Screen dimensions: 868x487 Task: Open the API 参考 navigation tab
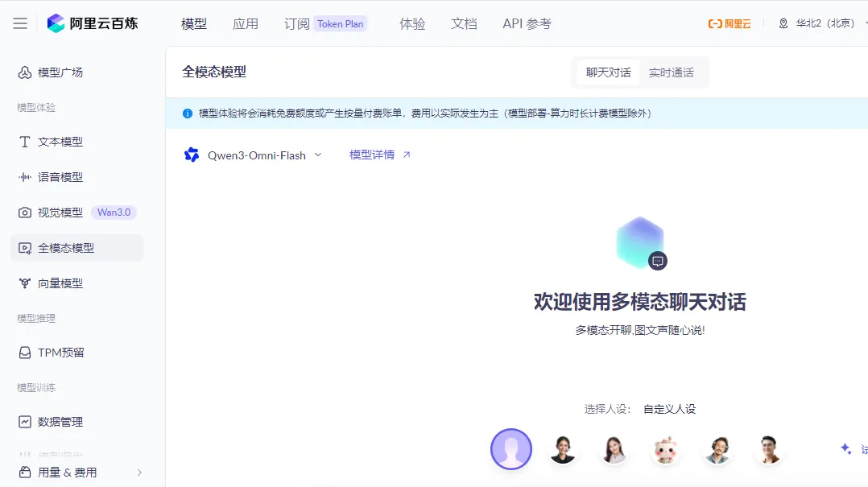tap(527, 24)
